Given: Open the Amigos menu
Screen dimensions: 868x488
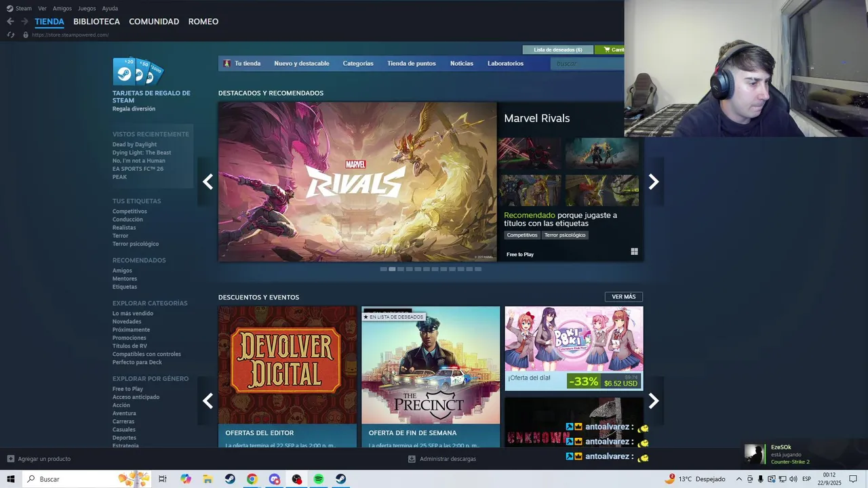Looking at the screenshot, I should (62, 8).
